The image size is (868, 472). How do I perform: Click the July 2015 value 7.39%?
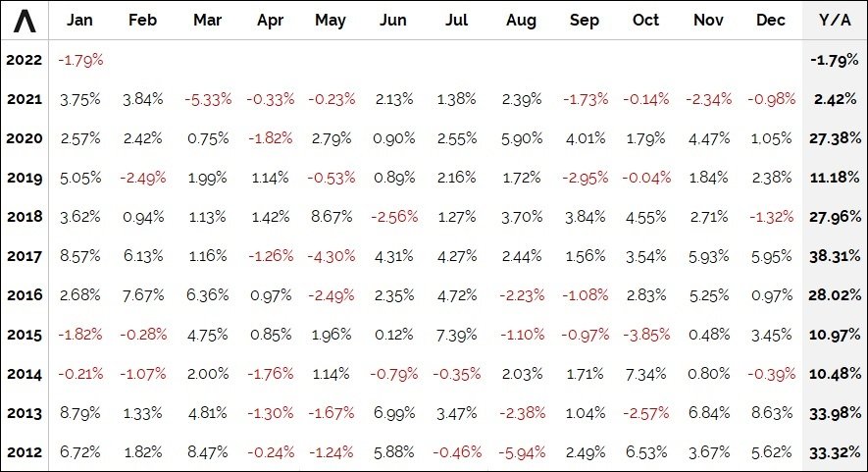click(456, 335)
